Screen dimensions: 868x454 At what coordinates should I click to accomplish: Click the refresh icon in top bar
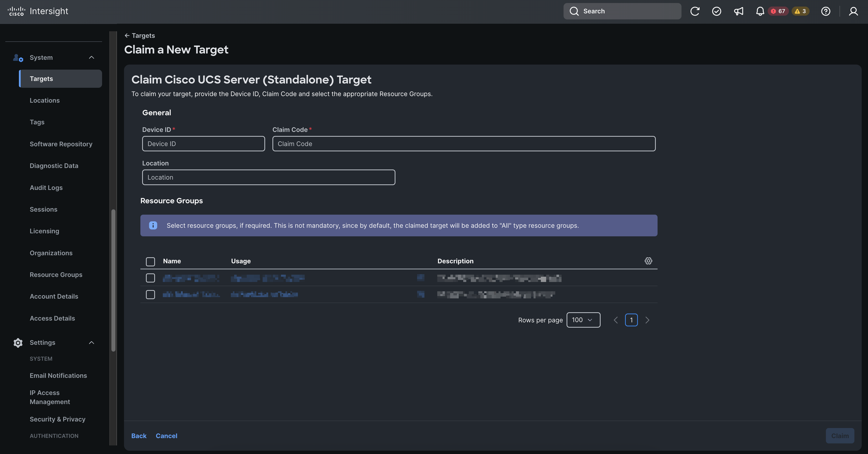tap(695, 11)
